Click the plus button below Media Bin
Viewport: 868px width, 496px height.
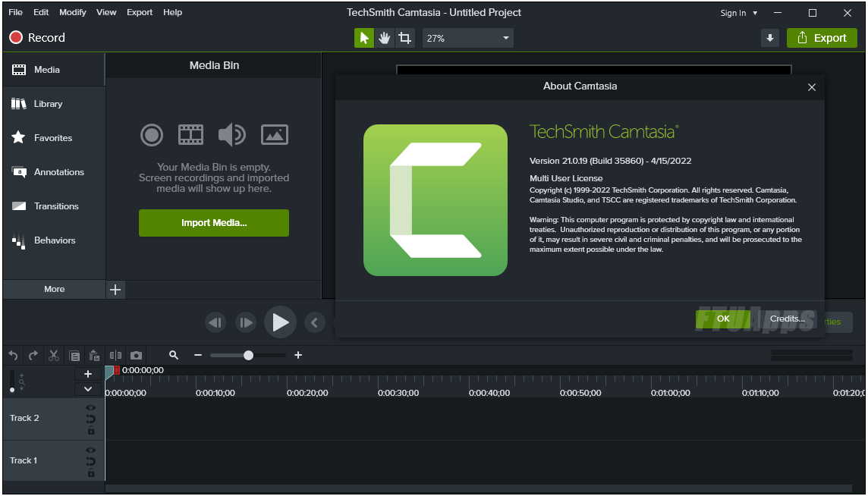[115, 290]
